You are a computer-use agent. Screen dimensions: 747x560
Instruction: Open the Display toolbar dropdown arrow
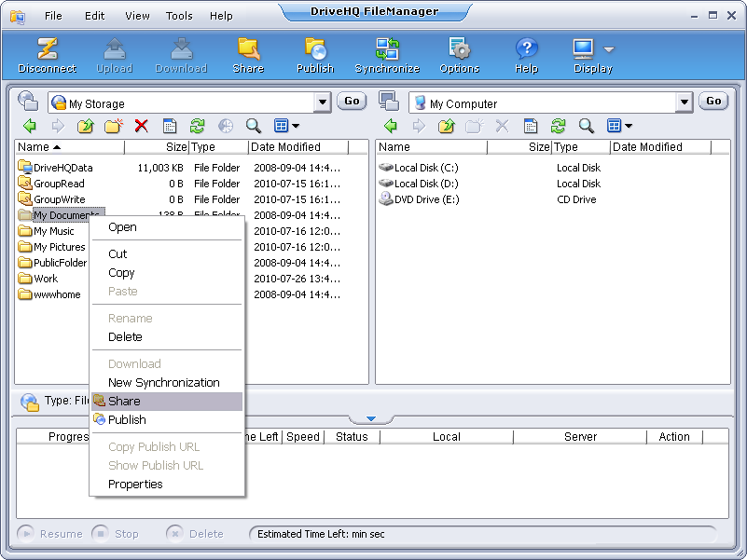pos(609,49)
